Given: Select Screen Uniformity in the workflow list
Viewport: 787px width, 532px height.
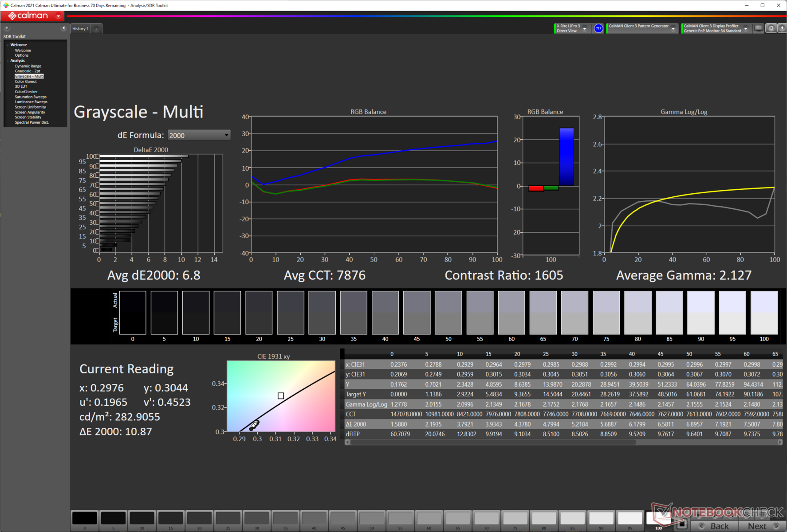Looking at the screenshot, I should tap(30, 107).
